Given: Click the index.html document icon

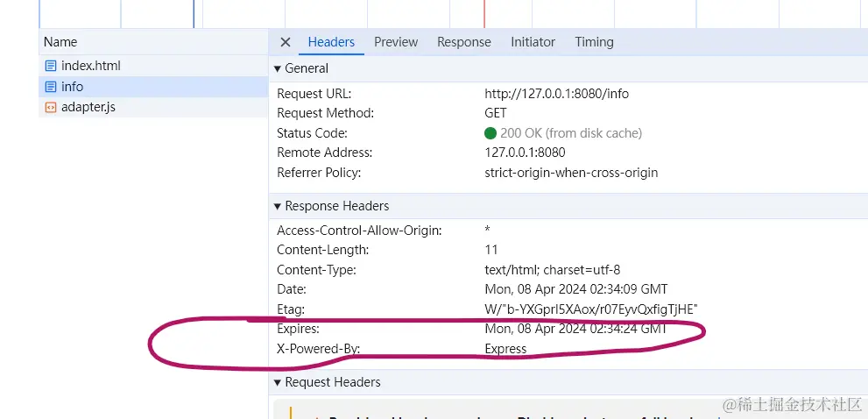Looking at the screenshot, I should (x=51, y=66).
